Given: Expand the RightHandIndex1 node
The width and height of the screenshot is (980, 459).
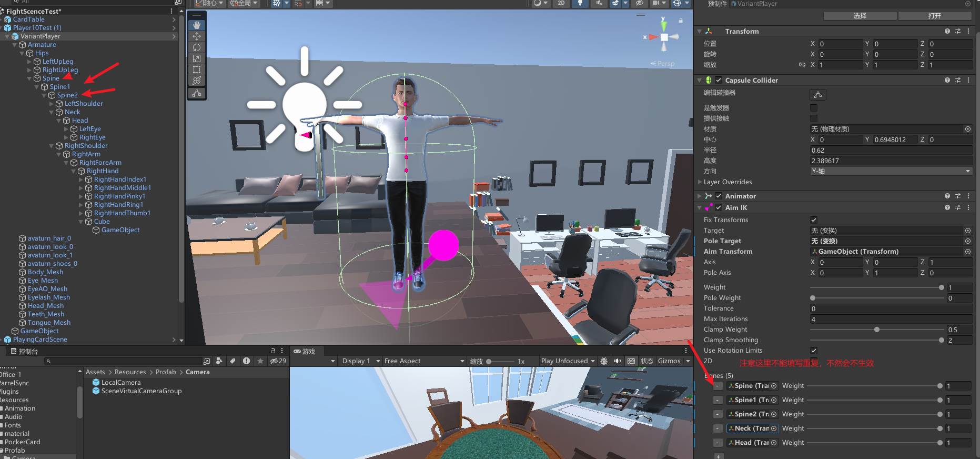Looking at the screenshot, I should (81, 179).
